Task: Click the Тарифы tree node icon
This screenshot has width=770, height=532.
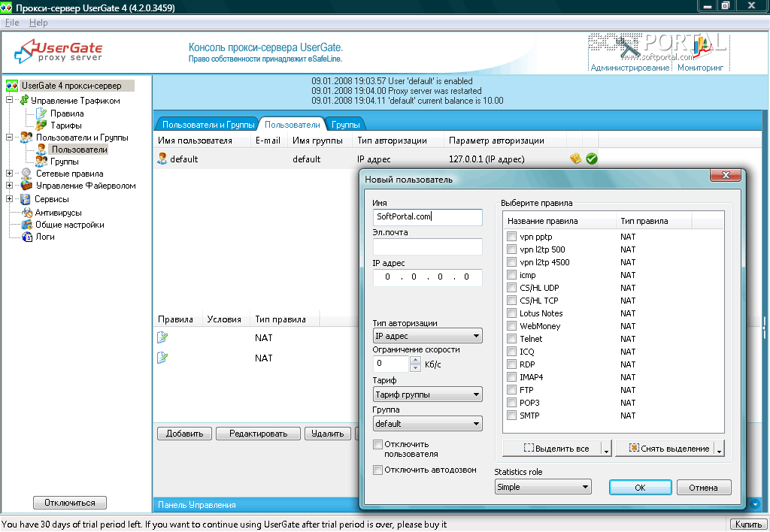Action: pos(41,125)
